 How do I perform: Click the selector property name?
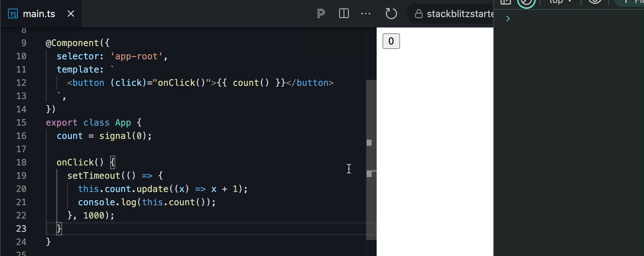(x=77, y=56)
